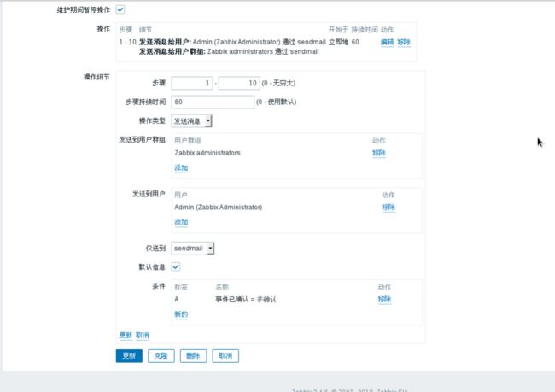Click the blue 更新 button

(129, 356)
